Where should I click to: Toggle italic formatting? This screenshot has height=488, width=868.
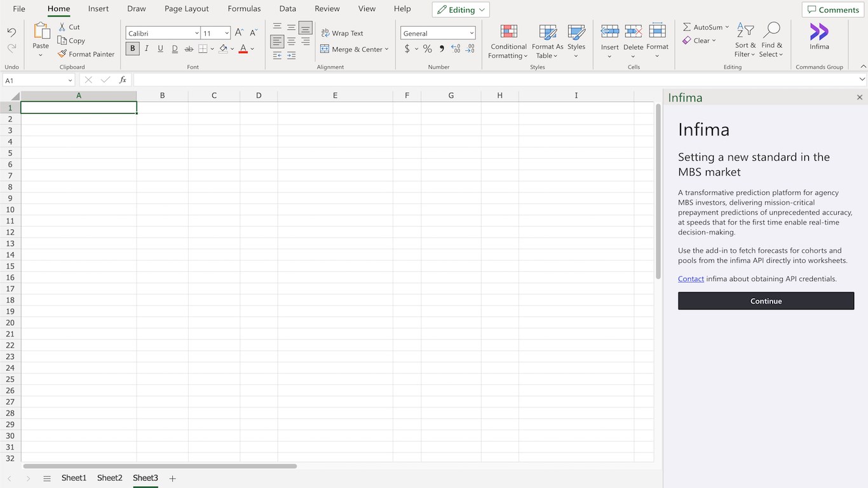coord(147,49)
